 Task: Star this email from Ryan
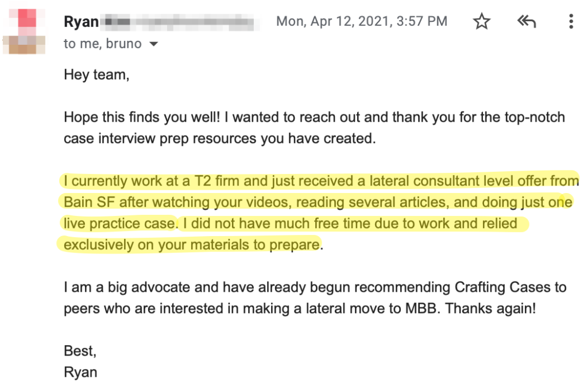[x=481, y=21]
